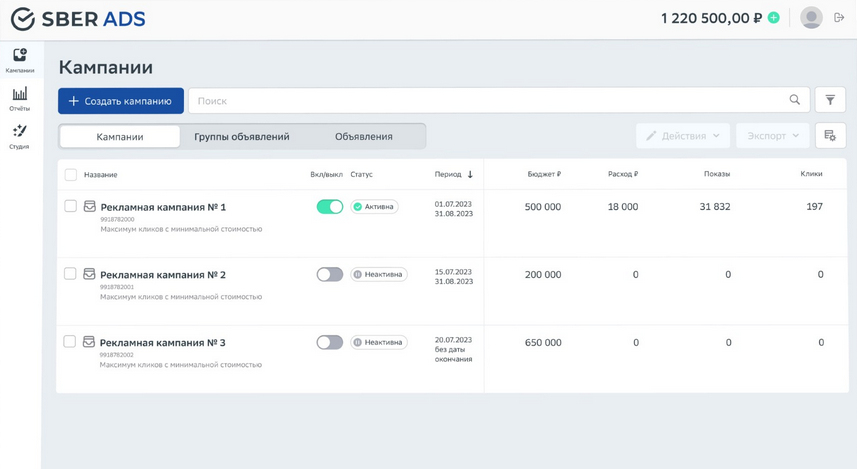Click the Клики column header
The width and height of the screenshot is (857, 469).
click(x=812, y=174)
